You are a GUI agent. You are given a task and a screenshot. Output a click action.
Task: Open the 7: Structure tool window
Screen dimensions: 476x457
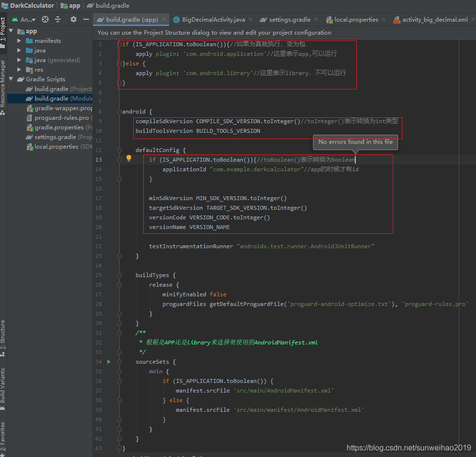(3, 338)
